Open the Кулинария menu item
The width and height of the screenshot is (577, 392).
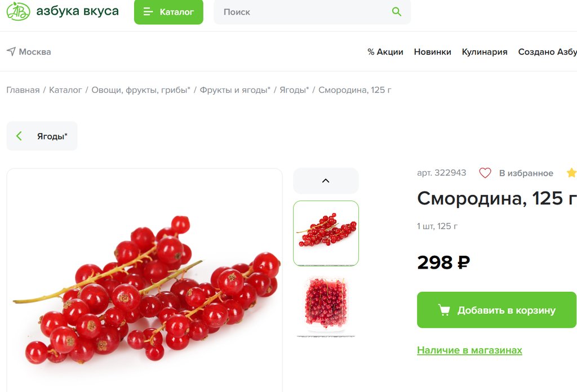click(484, 52)
